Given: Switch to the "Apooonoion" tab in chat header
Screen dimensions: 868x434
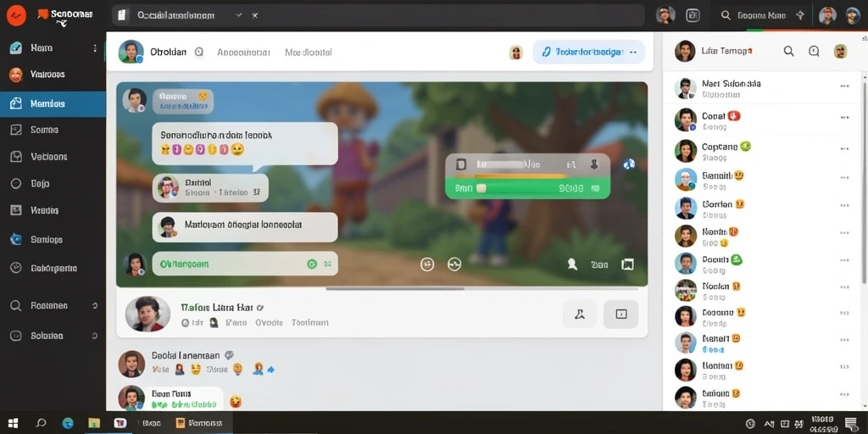Looking at the screenshot, I should (x=243, y=53).
